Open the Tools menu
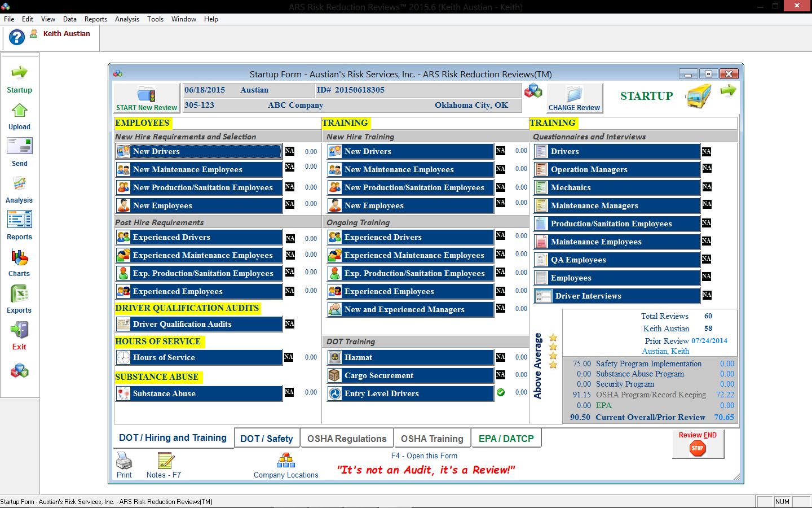This screenshot has width=812, height=508. click(x=155, y=19)
